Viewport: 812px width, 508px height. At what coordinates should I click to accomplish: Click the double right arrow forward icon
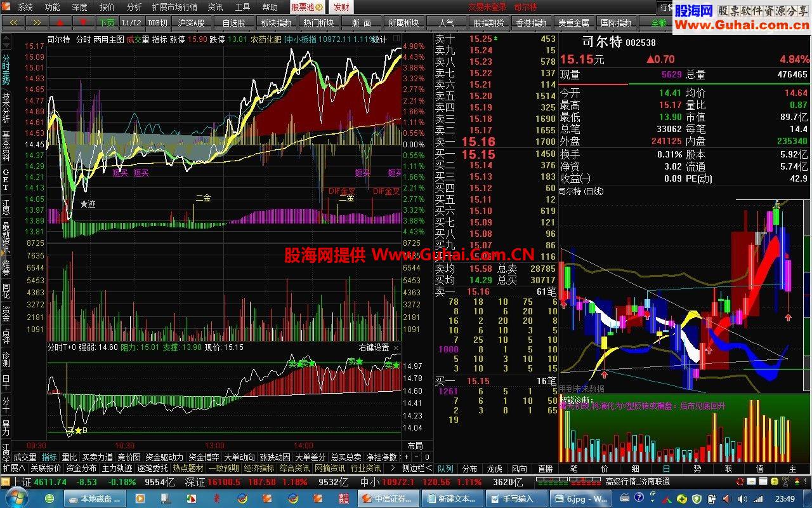(37, 22)
